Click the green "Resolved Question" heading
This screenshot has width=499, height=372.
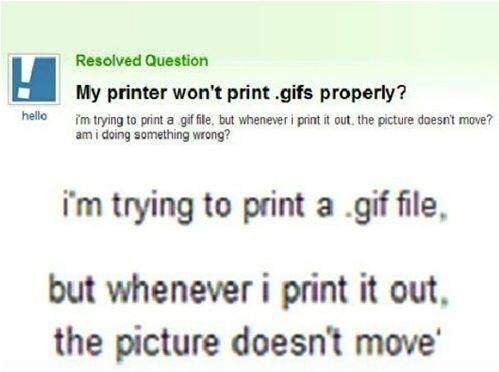pos(142,61)
